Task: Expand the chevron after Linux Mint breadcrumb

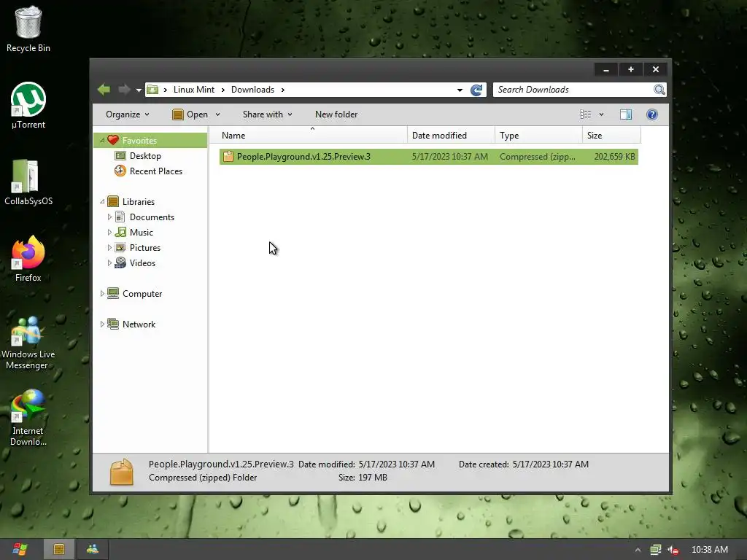Action: 223,90
